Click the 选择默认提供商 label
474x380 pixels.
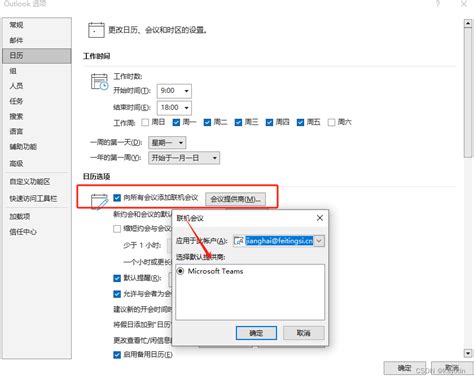coord(201,257)
